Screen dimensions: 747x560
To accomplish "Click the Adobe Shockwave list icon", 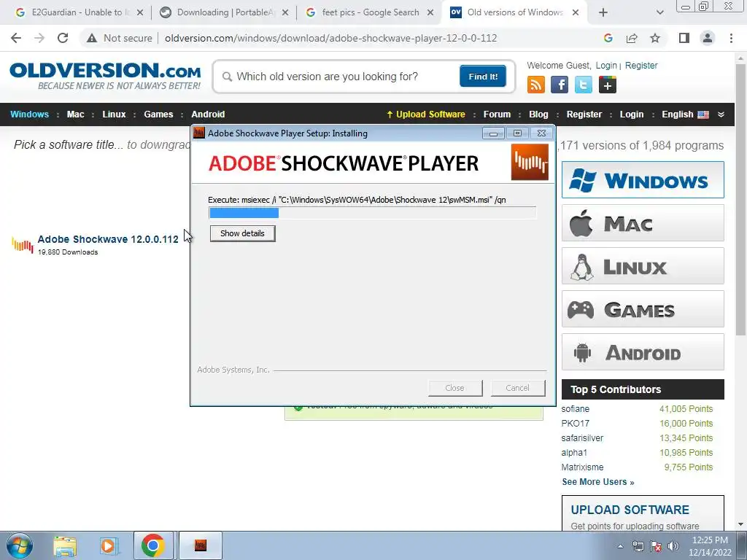I will point(23,245).
